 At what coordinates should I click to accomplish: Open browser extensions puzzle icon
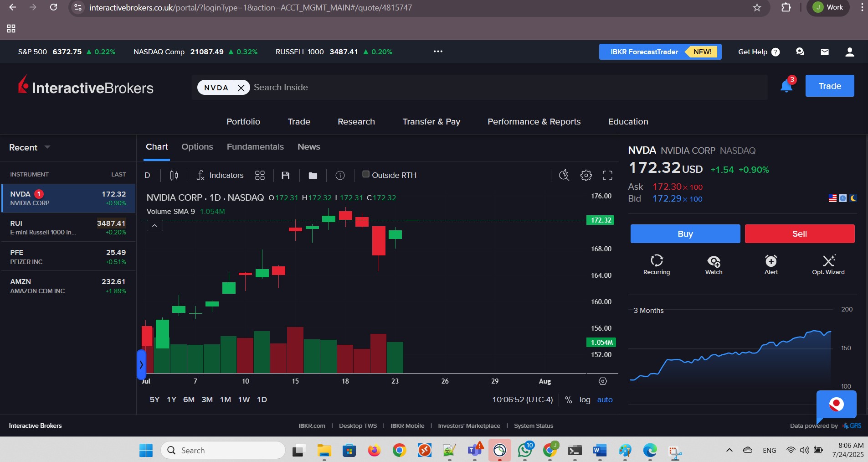click(786, 7)
